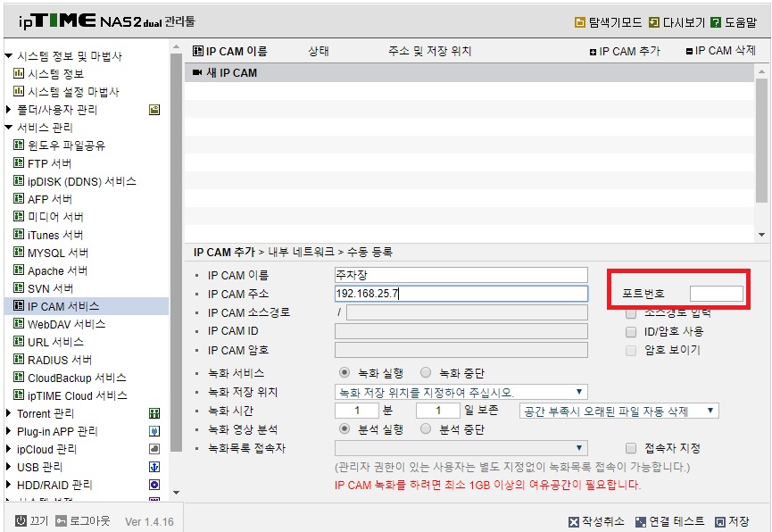Select the 분석 실행 radio button
The image size is (772, 532).
point(344,428)
